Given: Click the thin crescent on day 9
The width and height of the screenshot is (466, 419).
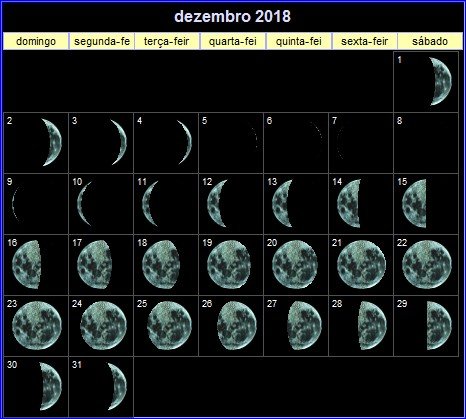Looking at the screenshot, I should coord(16,204).
